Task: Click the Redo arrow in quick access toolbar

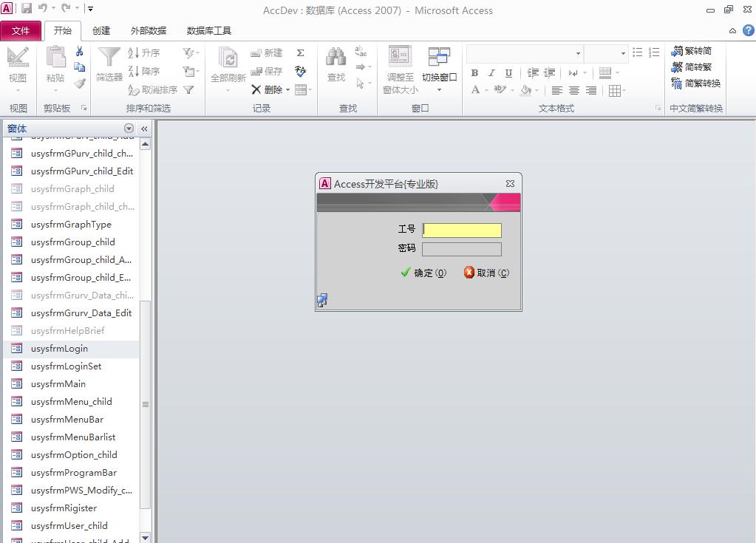Action: pos(66,8)
